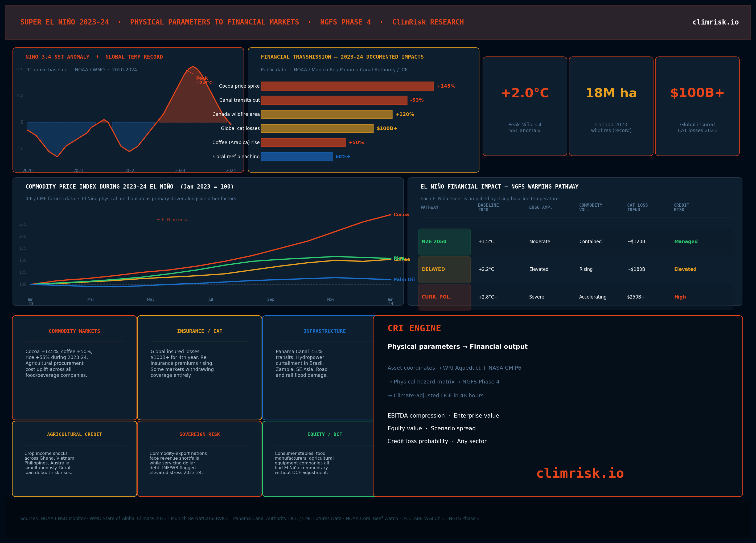
Task: Click the 'High' credit risk cell
Action: [x=680, y=297]
